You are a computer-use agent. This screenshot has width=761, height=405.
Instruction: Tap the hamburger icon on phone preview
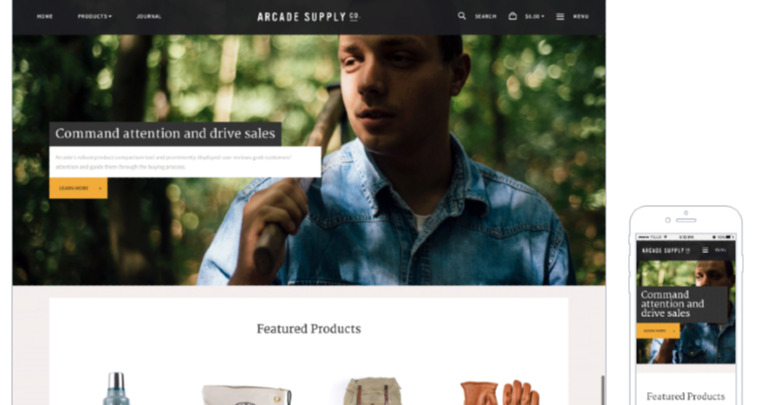tap(705, 250)
